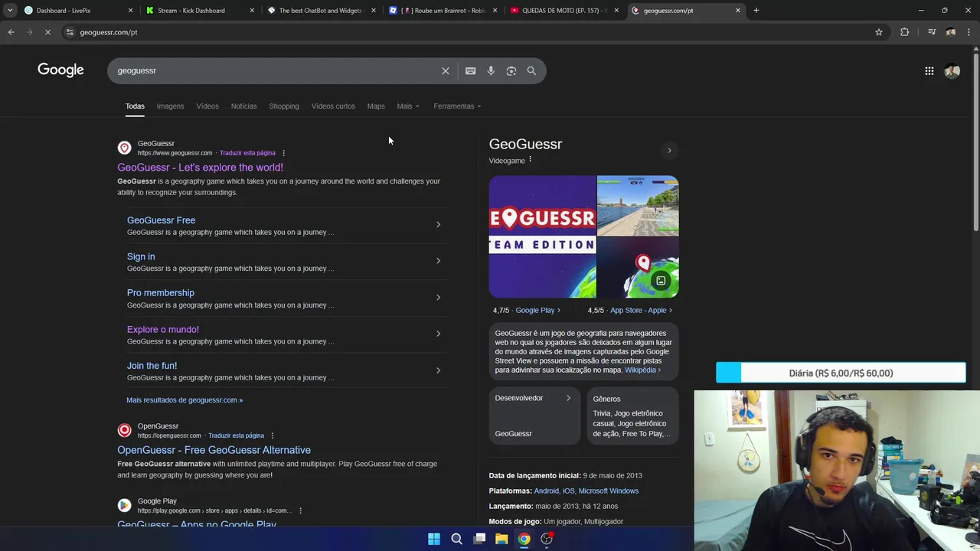This screenshot has width=980, height=551.
Task: Switch to Chrome from the taskbar
Action: pyautogui.click(x=524, y=539)
